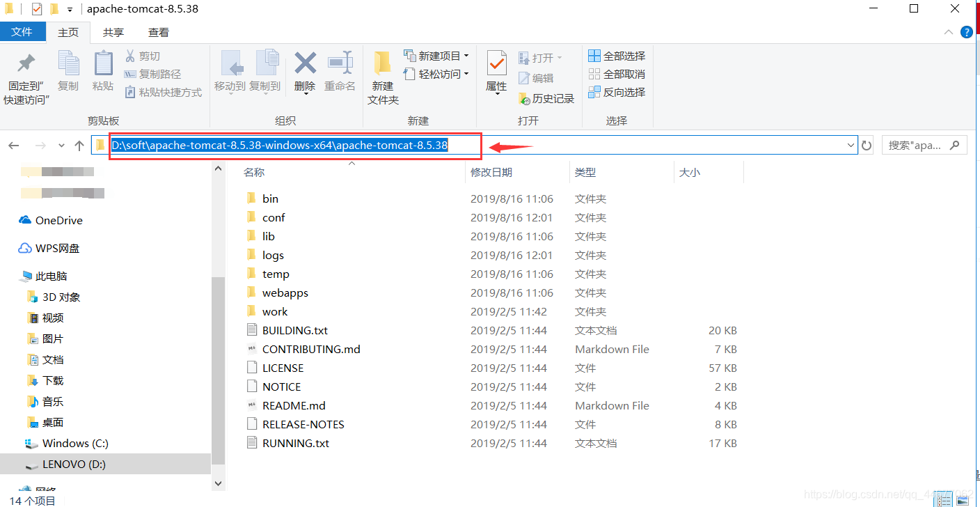Click the Copy (复制) ribbon icon
980x507 pixels.
click(68, 64)
